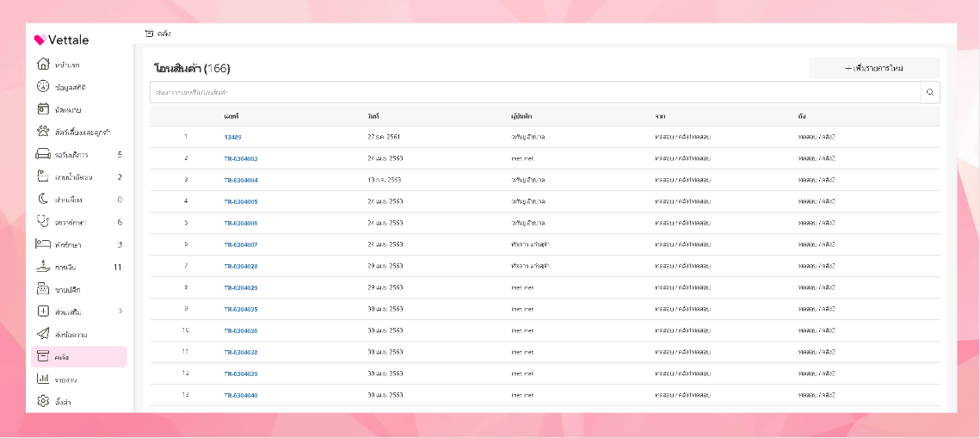980x438 pixels.
Task: Open the gear settings item
Action: [43, 401]
